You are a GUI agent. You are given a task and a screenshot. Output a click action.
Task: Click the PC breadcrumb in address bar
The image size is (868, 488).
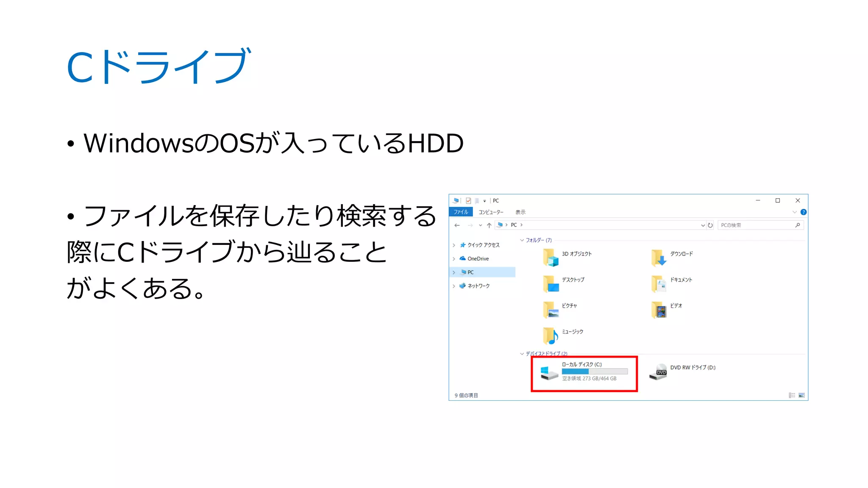(x=514, y=225)
